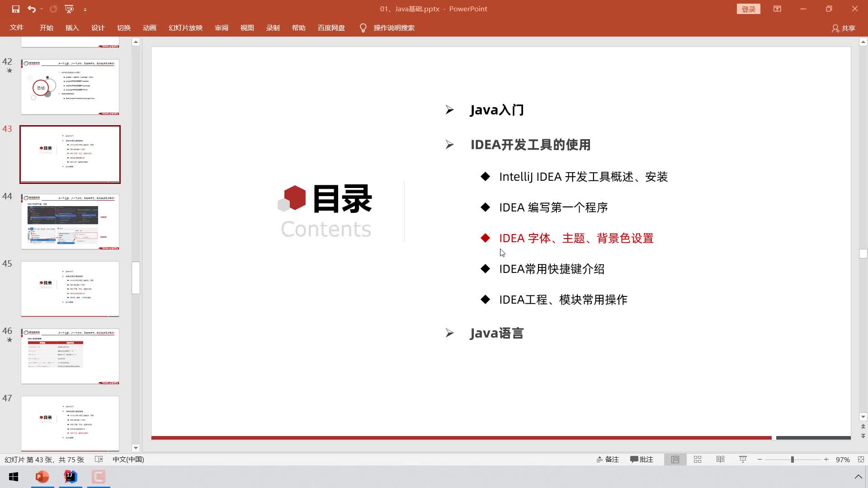Click Fit slide to window icon

tap(861, 459)
